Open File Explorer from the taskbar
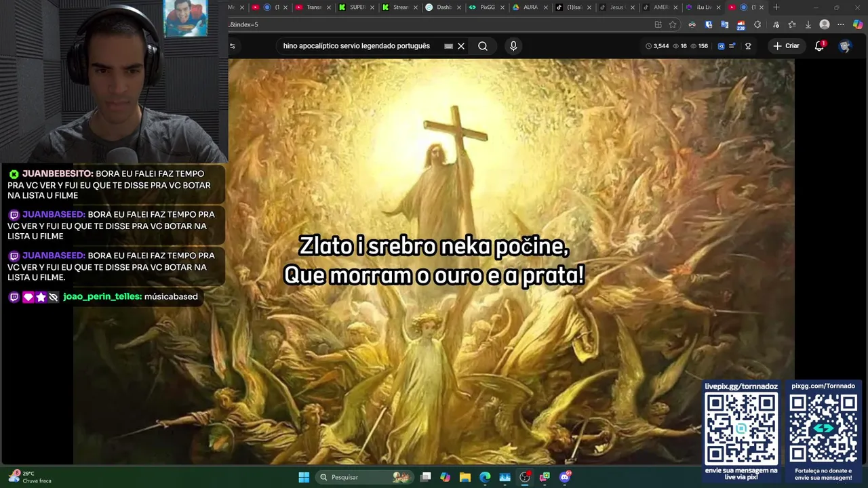868x488 pixels. coord(465,477)
